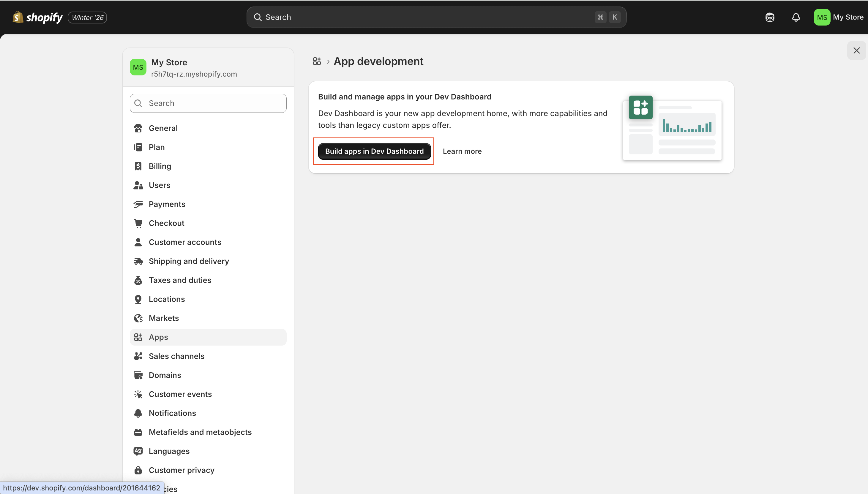Click the Customer events icon
868x494 pixels.
coord(138,394)
